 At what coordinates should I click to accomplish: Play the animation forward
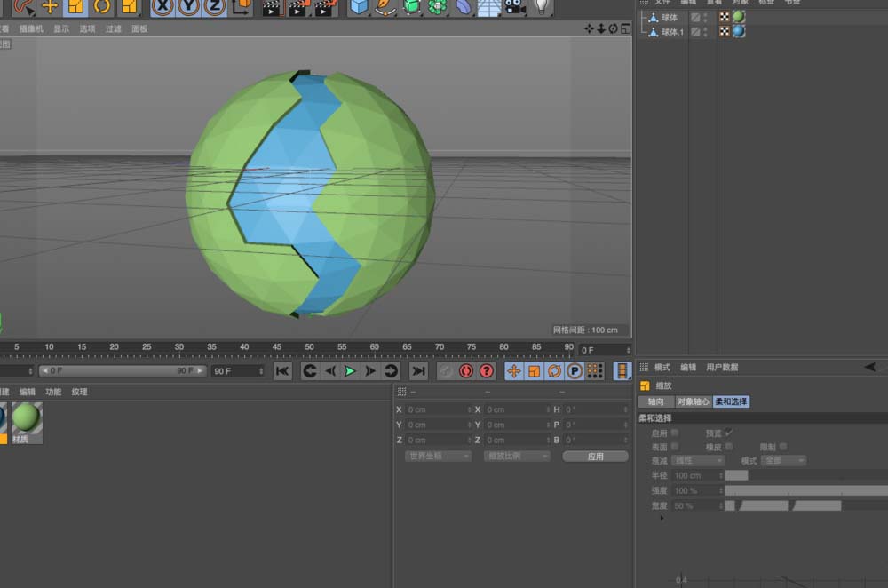click(x=350, y=371)
